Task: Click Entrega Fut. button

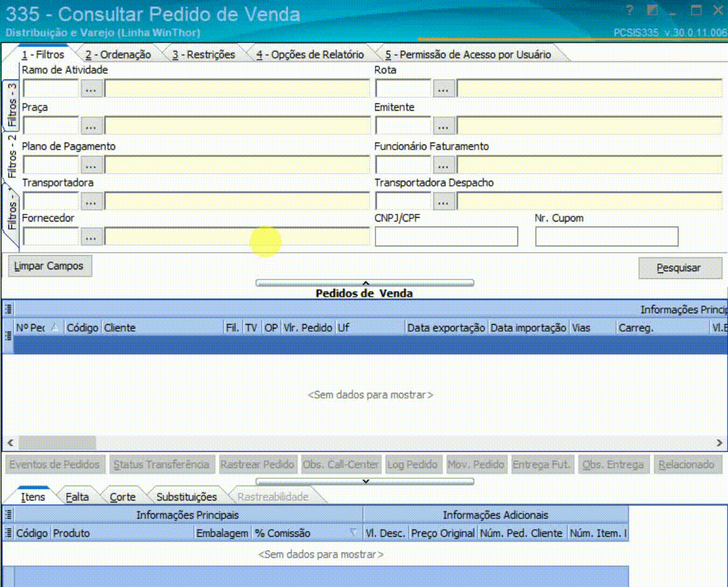Action: click(x=542, y=464)
